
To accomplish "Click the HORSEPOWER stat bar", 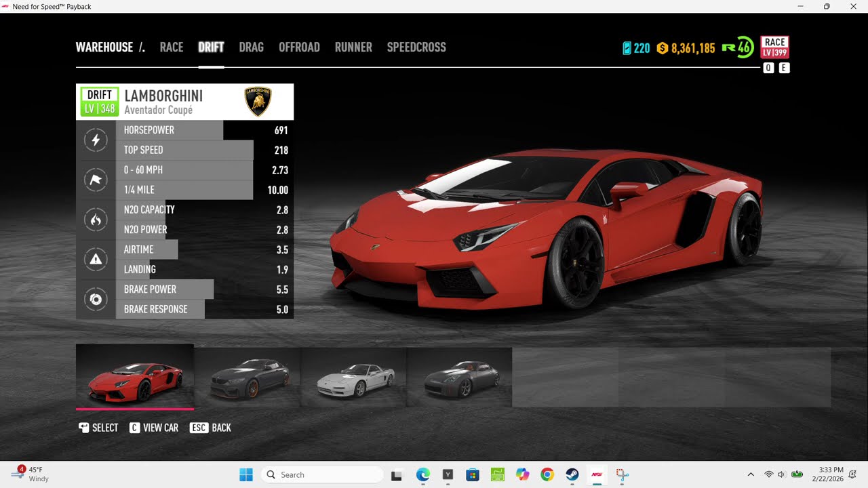I will [205, 130].
